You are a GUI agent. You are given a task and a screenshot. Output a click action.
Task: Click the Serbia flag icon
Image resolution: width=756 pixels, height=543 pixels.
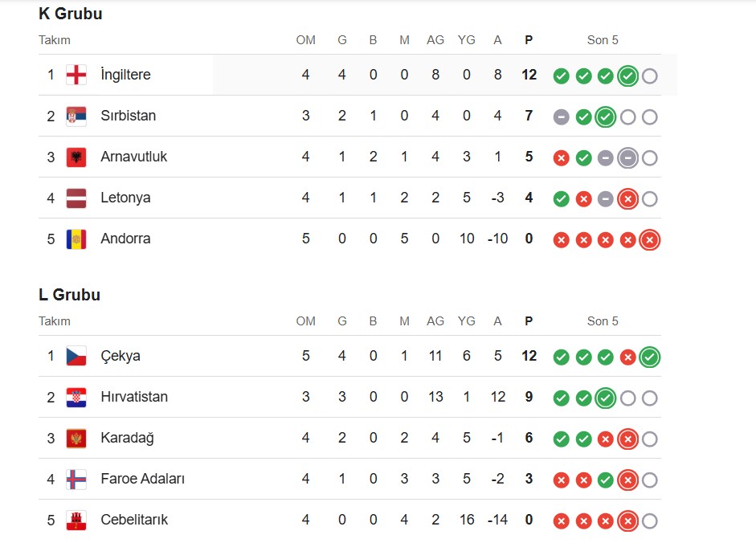click(76, 116)
